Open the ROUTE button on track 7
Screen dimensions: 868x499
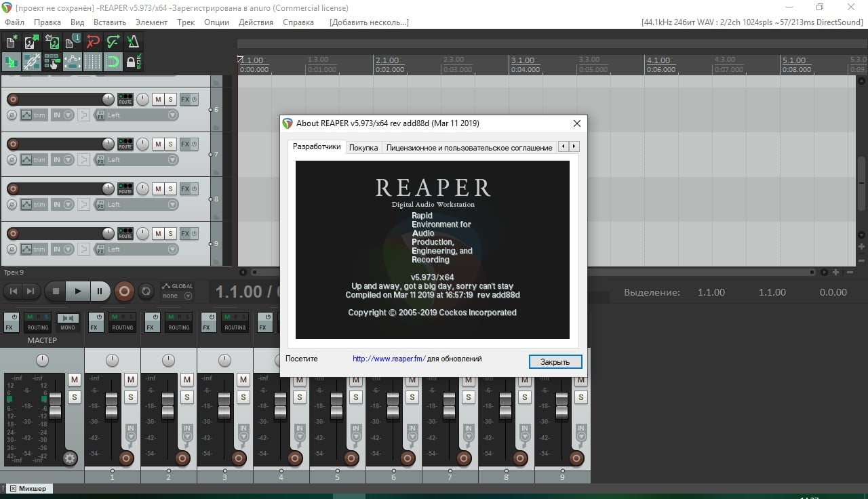(x=125, y=144)
